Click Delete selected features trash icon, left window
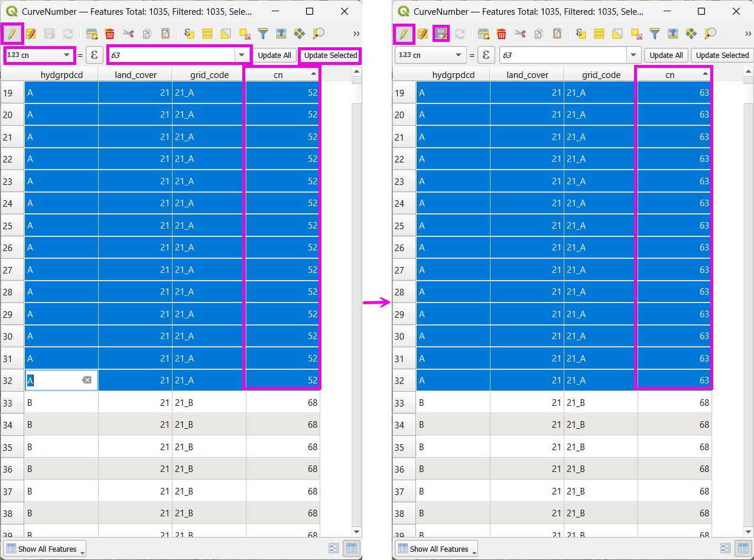The height and width of the screenshot is (560, 754). [110, 34]
